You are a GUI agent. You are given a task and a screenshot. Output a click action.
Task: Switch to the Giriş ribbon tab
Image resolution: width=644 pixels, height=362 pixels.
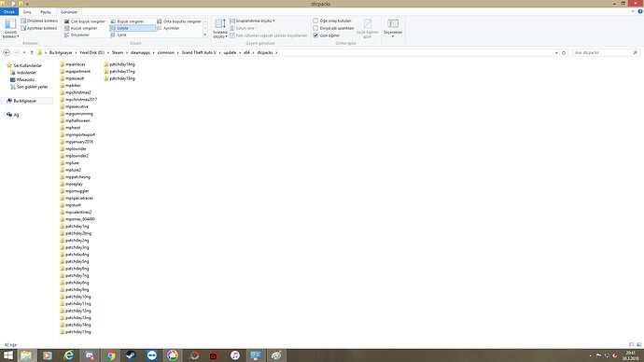[27, 12]
